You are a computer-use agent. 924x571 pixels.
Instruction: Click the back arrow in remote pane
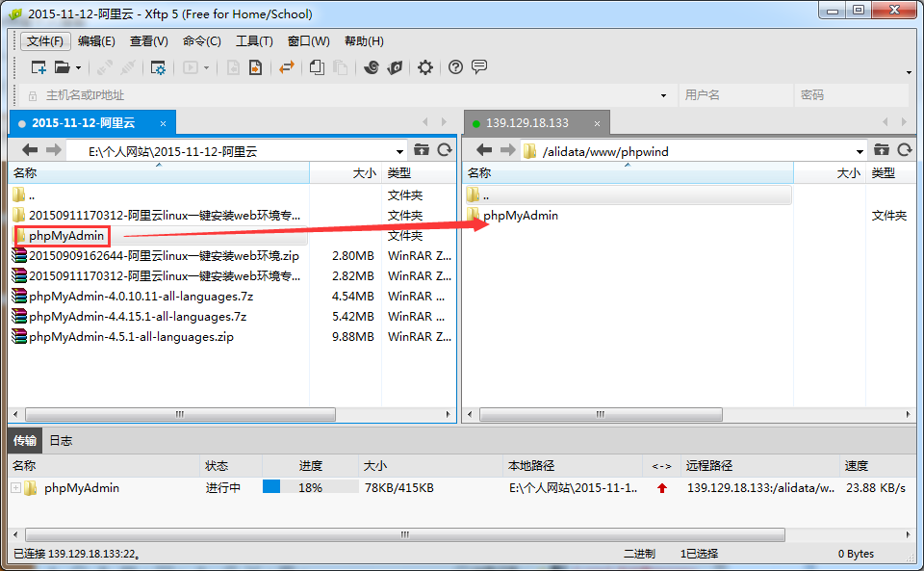click(484, 150)
